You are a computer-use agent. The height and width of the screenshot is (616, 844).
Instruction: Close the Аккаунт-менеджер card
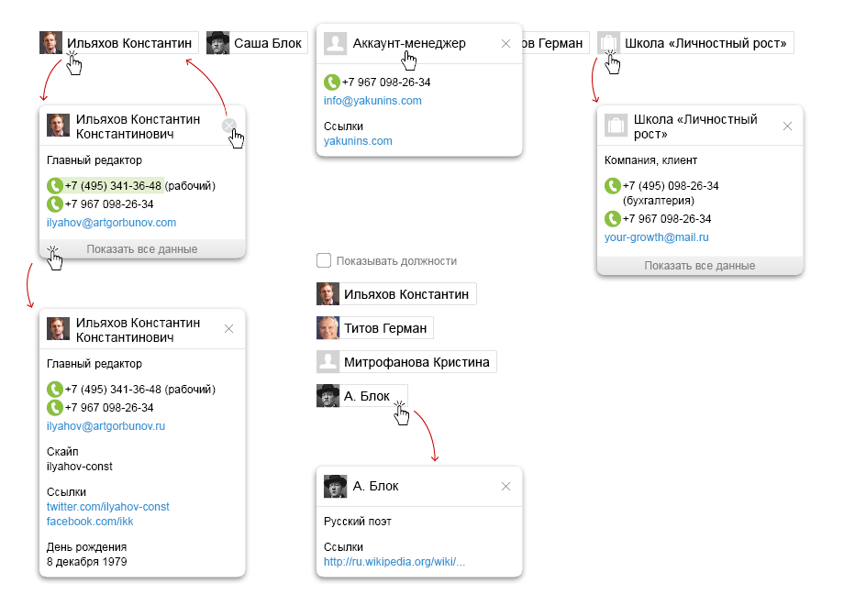coord(506,44)
